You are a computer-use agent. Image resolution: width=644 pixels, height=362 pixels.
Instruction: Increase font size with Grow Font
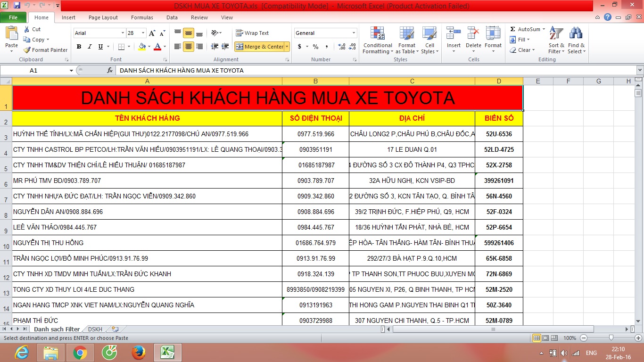coord(152,33)
